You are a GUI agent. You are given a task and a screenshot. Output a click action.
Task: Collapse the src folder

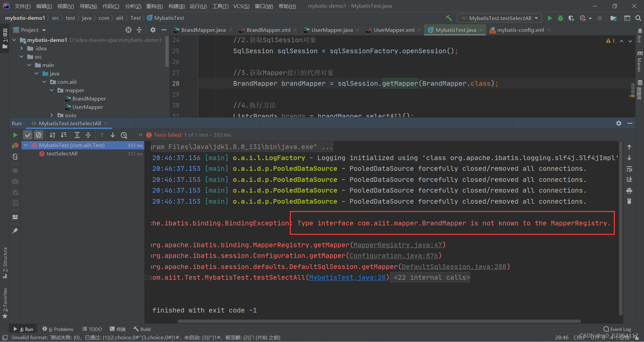click(x=21, y=57)
